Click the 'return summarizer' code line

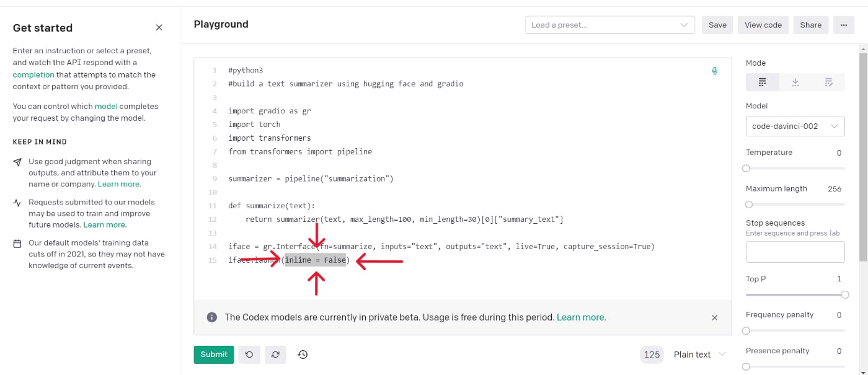click(x=404, y=219)
